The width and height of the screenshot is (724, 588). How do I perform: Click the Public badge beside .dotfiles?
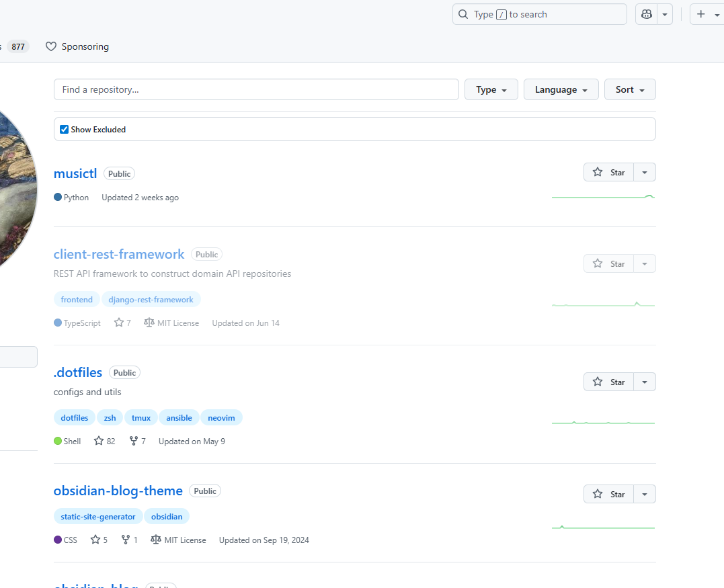click(124, 372)
